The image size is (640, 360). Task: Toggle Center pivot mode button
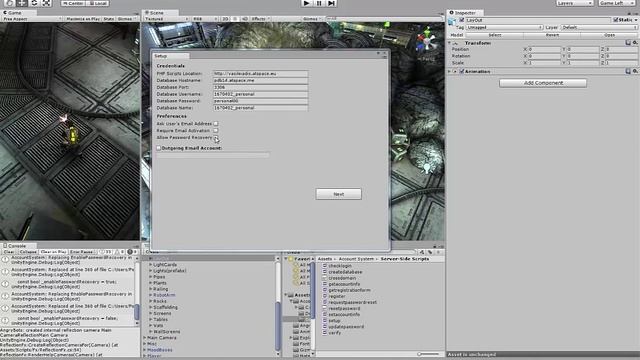pyautogui.click(x=73, y=3)
